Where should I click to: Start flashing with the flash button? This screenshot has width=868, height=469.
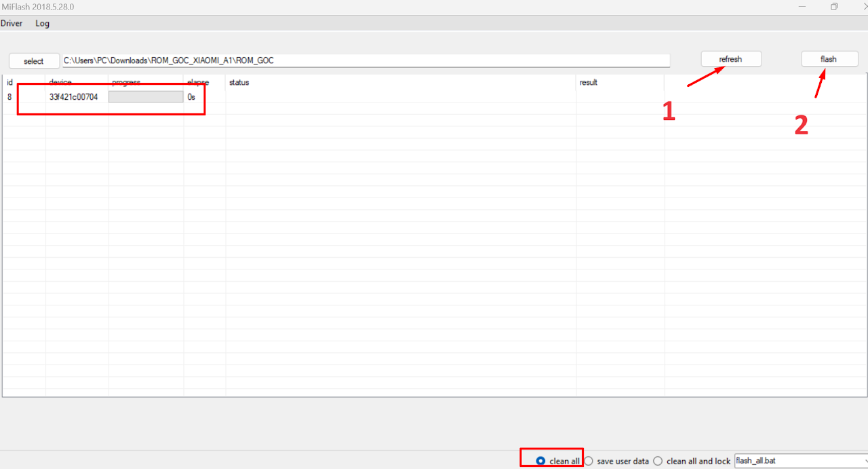[829, 59]
